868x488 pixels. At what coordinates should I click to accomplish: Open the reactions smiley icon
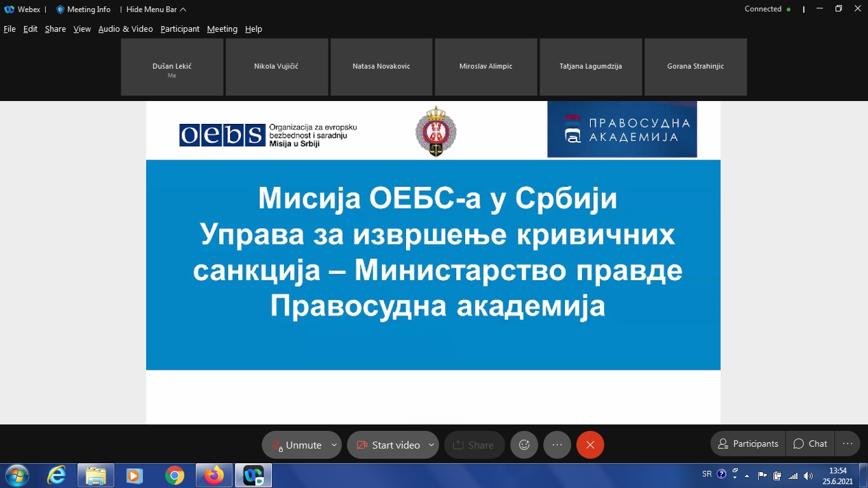(524, 445)
